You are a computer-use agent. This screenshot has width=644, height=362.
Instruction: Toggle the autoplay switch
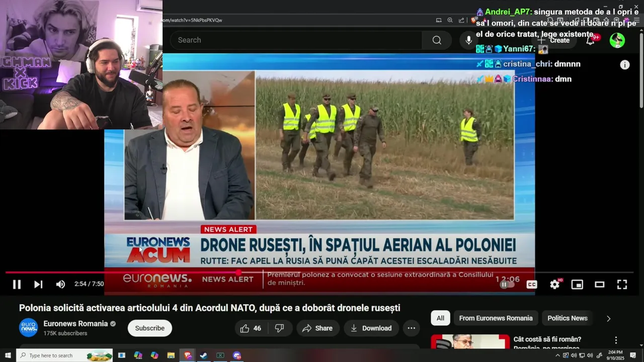507,285
